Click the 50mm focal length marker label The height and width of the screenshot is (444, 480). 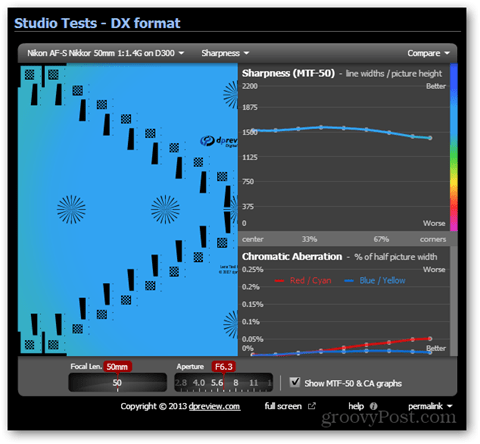117,367
